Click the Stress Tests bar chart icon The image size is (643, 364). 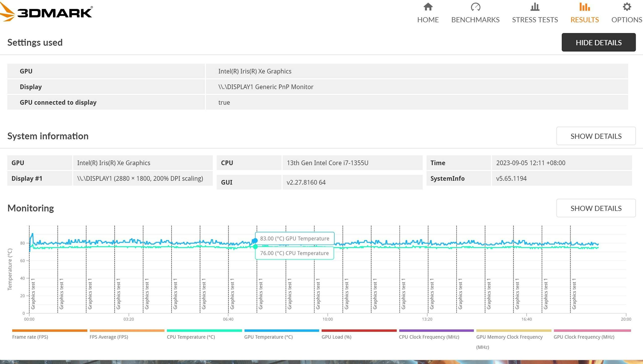[535, 7]
